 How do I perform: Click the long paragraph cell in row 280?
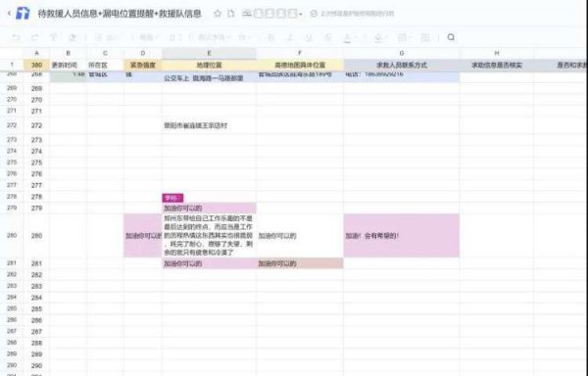[x=210, y=236]
